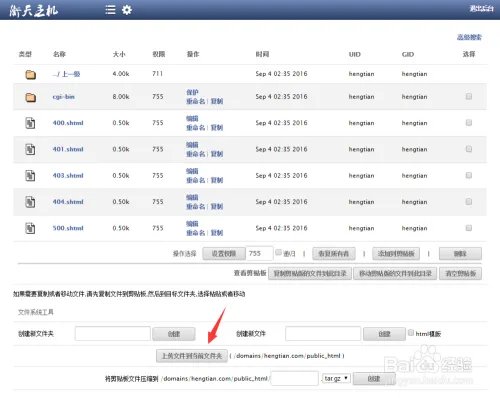This screenshot has width=500, height=398.
Task: Tick the checkbox for 404.shtml
Action: pyautogui.click(x=469, y=201)
